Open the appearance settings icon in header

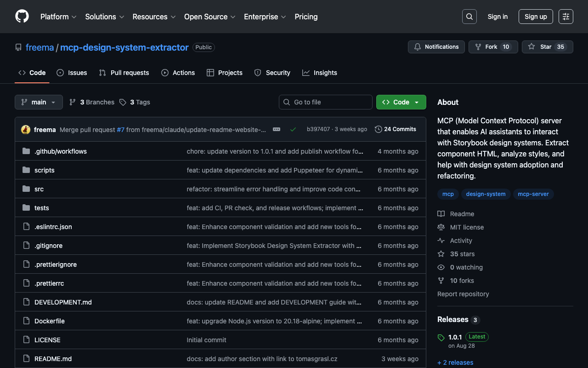[565, 17]
